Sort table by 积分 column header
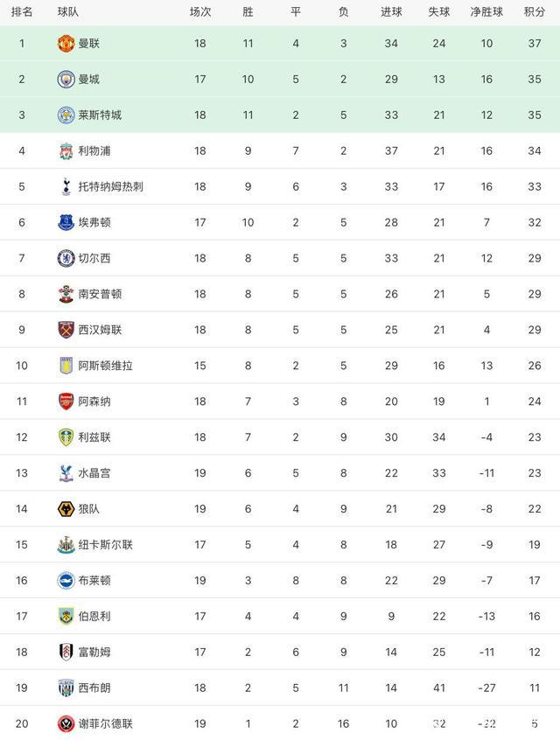Viewport: 560px width, 740px height. pos(533,11)
